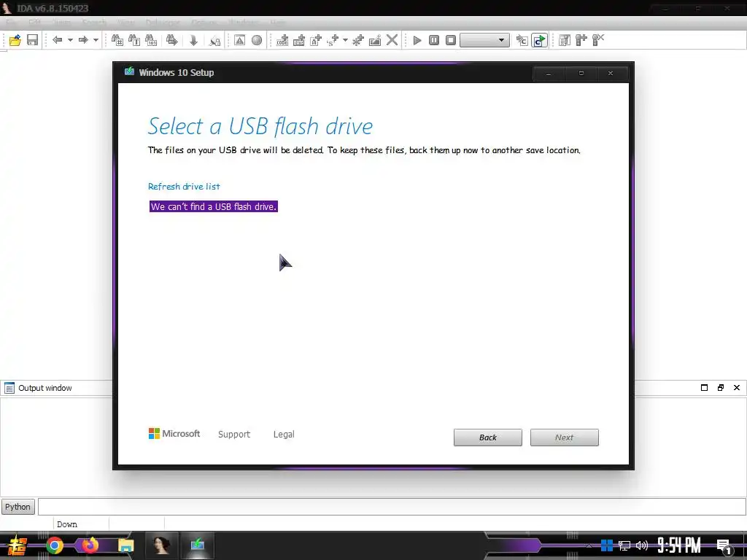Launch Firefox from the taskbar
The image size is (747, 560).
(x=90, y=545)
